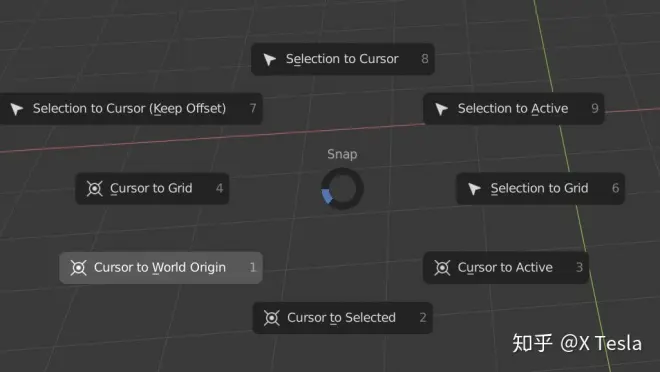
Task: Choose Selection to Active option
Action: pos(514,109)
